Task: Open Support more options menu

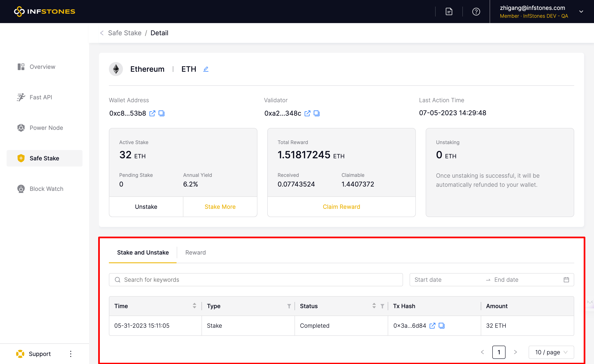Action: tap(71, 354)
